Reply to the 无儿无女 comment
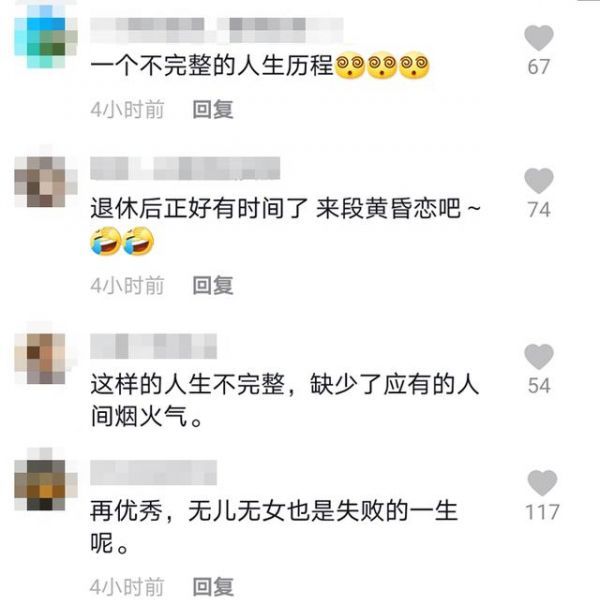600x605 pixels. pyautogui.click(x=213, y=587)
